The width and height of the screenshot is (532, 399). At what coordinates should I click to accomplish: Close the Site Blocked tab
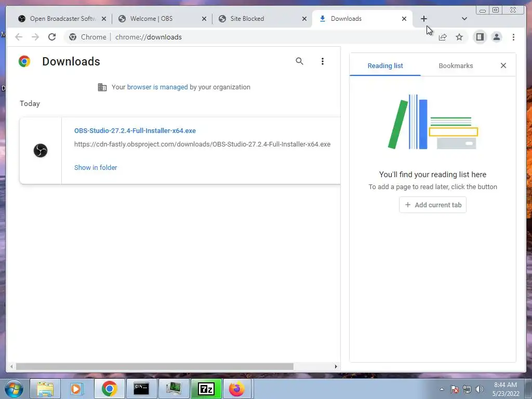(304, 19)
